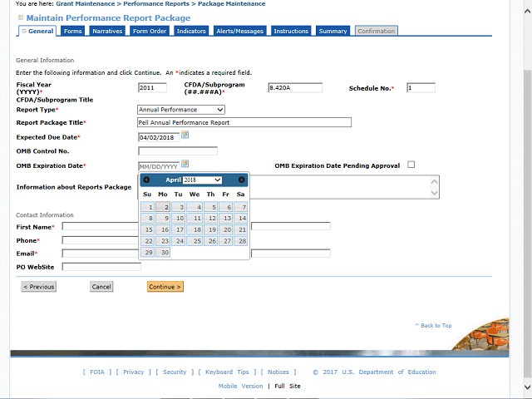Open calendar icon for OMB Expiration Date
Viewport: 532px width, 399px height.
click(x=185, y=165)
